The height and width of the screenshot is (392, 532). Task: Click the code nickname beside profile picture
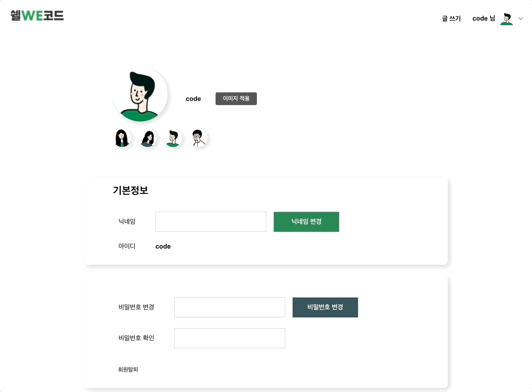click(193, 99)
